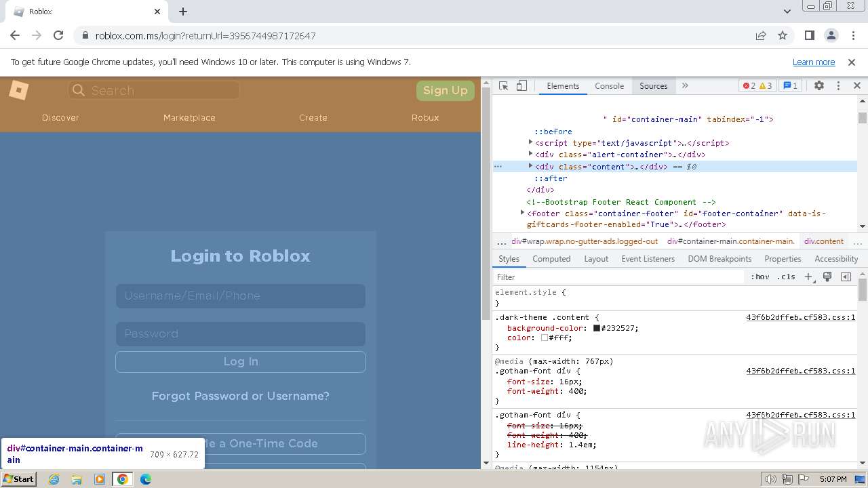Screen dimensions: 868x488
Task: Click the issues counter badge
Action: (790, 86)
